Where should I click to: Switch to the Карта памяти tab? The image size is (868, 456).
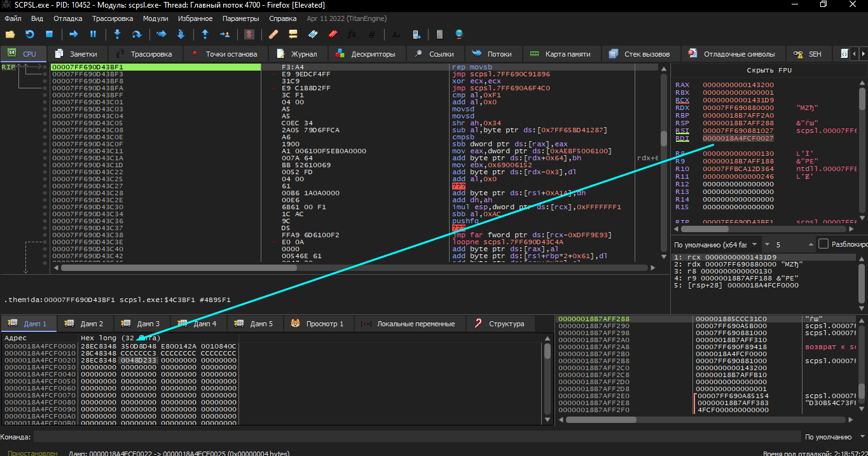560,54
